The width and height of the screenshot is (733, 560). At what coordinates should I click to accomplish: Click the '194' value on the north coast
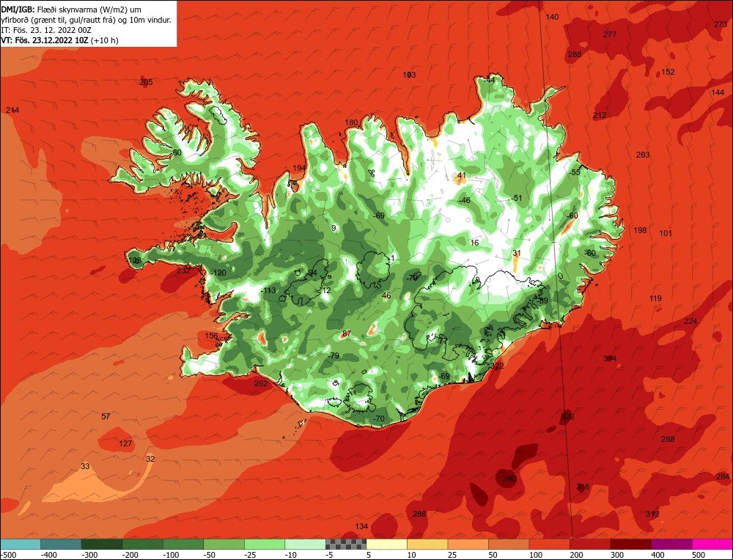click(299, 169)
